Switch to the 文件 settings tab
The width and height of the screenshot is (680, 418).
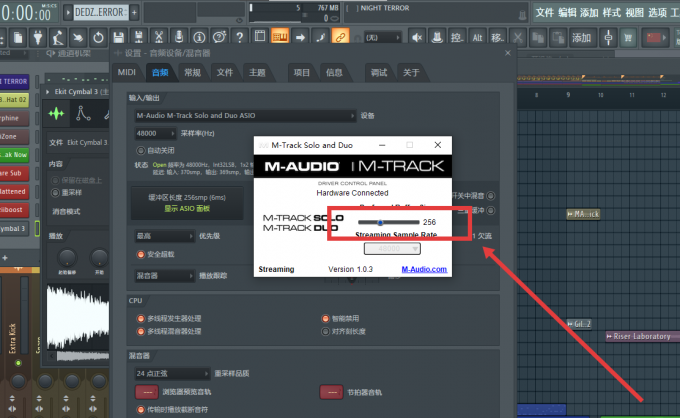point(225,72)
